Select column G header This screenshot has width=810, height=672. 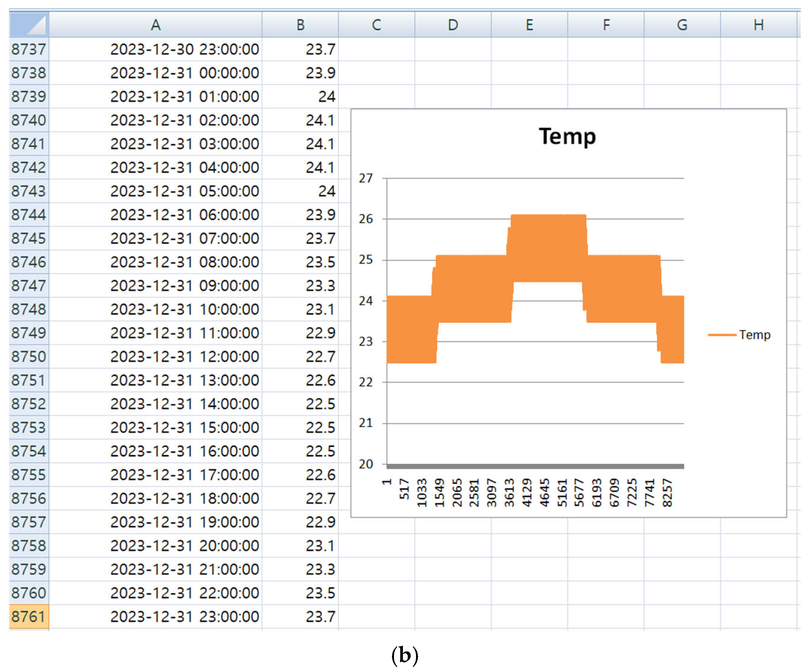click(x=682, y=25)
